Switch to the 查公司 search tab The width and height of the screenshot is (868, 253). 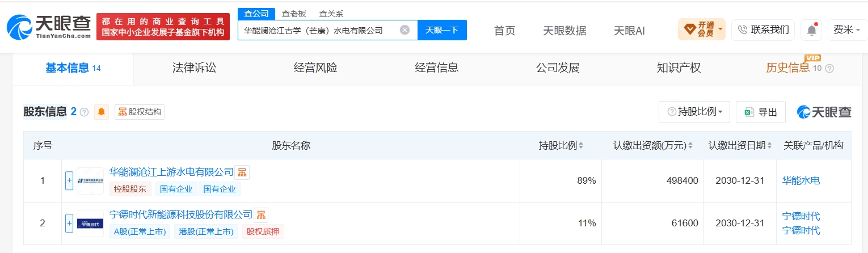pyautogui.click(x=256, y=14)
